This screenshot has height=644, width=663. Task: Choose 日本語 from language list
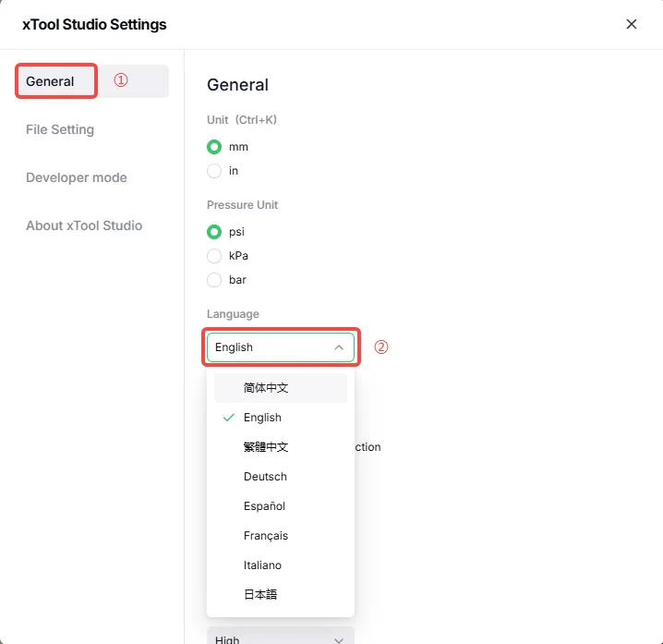click(281, 594)
